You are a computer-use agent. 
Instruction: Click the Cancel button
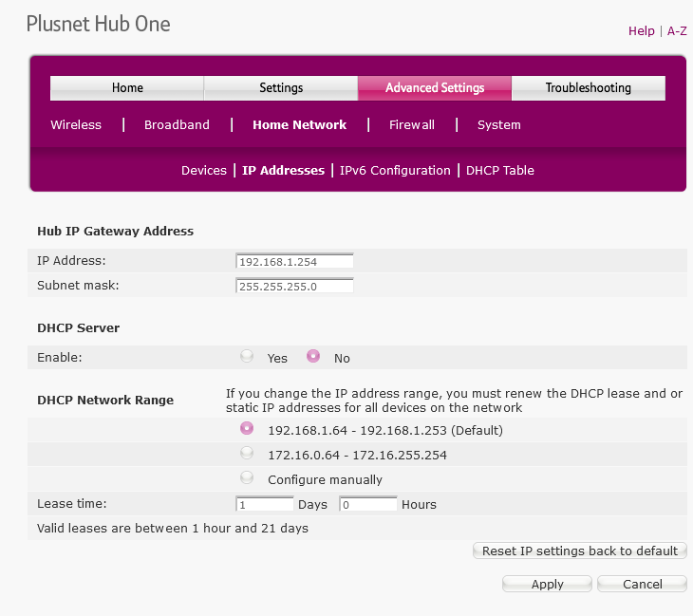[x=642, y=584]
